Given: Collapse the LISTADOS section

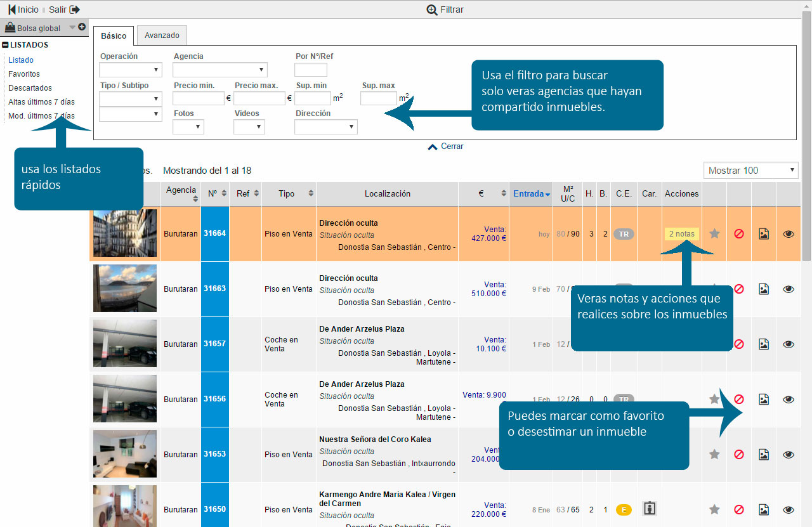Looking at the screenshot, I should click(x=5, y=45).
